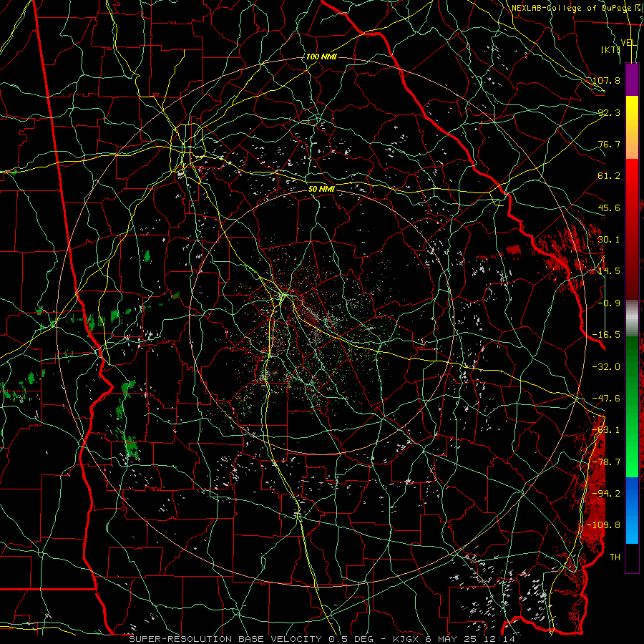Click the -47.6 legend value
Image resolution: width=644 pixels, height=644 pixels.
pyautogui.click(x=606, y=398)
